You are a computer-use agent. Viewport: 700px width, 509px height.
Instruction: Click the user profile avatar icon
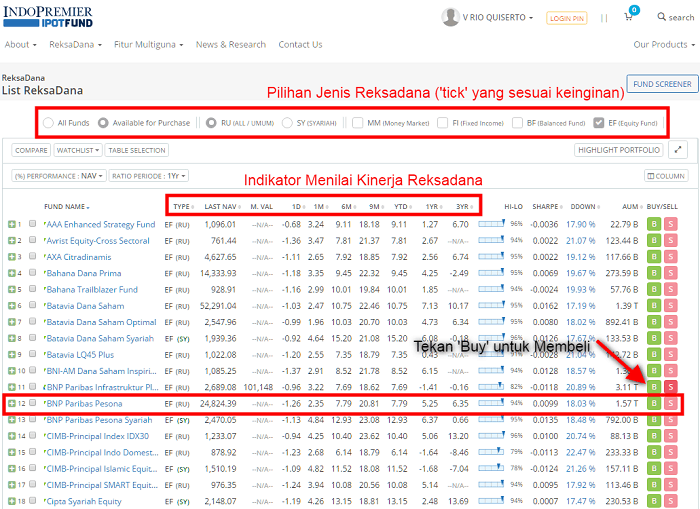coord(451,17)
